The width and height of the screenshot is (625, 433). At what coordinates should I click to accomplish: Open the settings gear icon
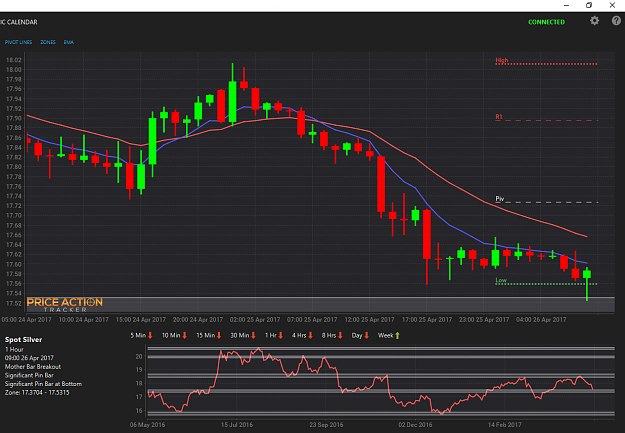[594, 21]
